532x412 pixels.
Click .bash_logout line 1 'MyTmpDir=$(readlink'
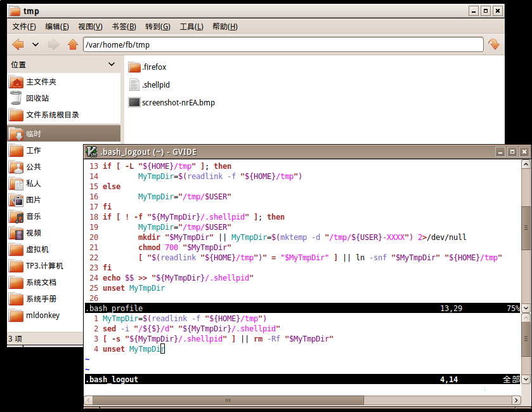(x=145, y=318)
